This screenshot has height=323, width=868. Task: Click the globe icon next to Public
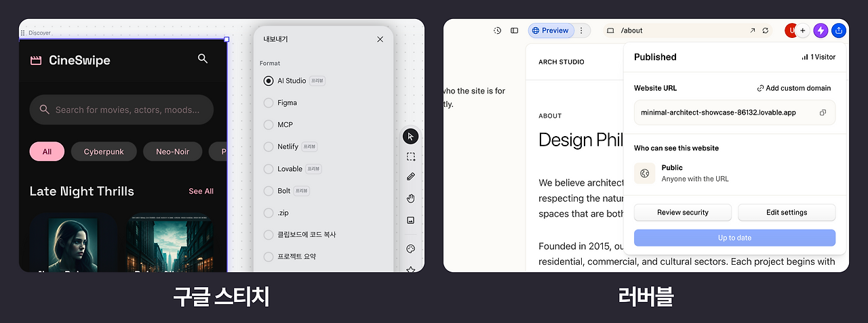[x=645, y=173]
